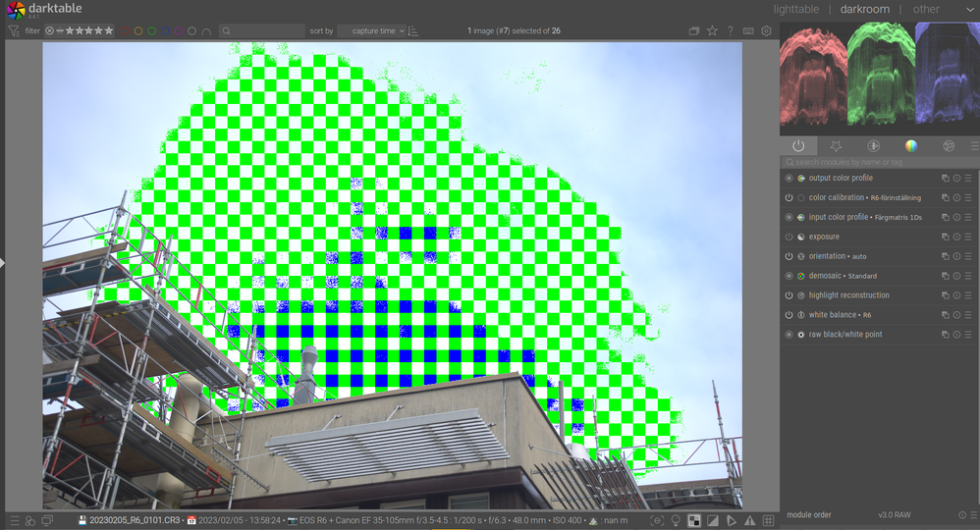Disable the white balance module
This screenshot has width=980, height=530.
point(789,315)
